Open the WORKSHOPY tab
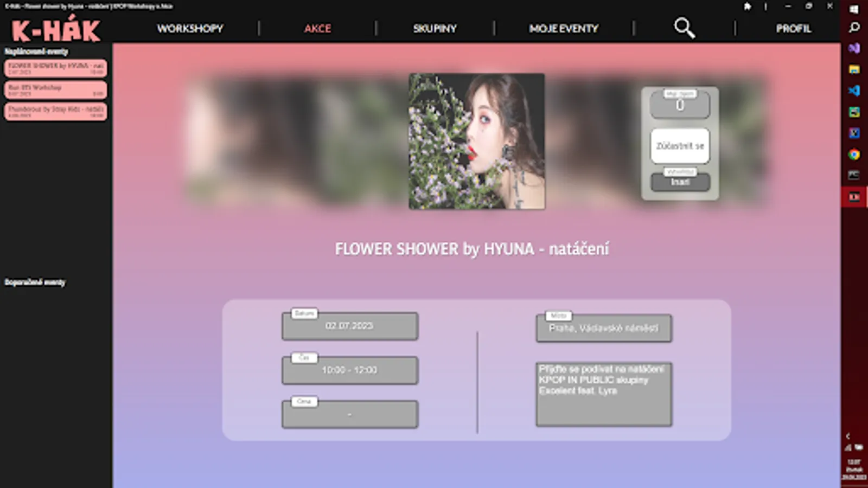868x488 pixels. [x=190, y=28]
